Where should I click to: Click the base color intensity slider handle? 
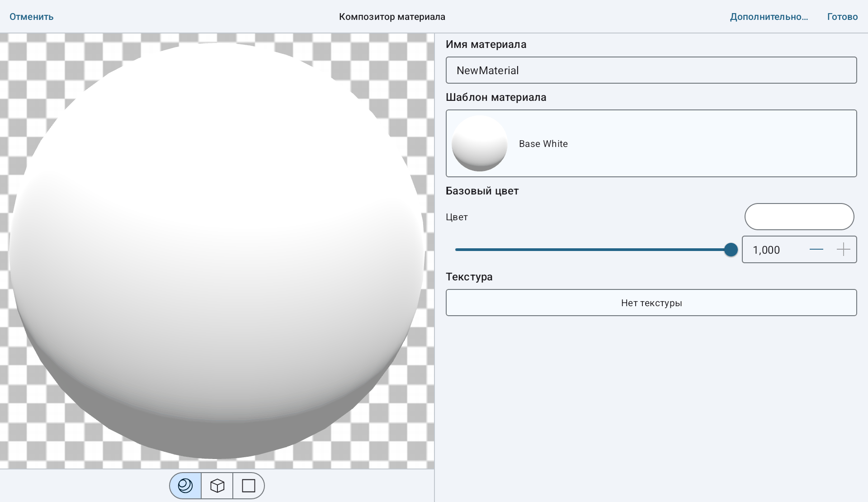[x=731, y=250]
